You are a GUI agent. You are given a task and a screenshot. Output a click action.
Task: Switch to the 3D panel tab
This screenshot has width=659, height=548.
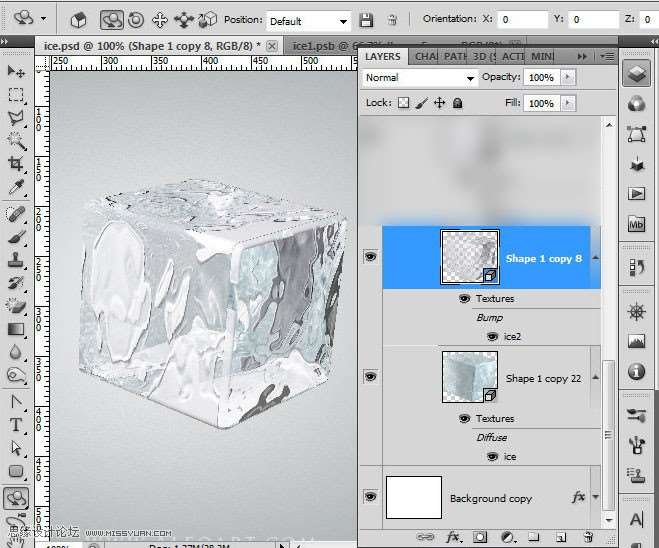click(483, 56)
